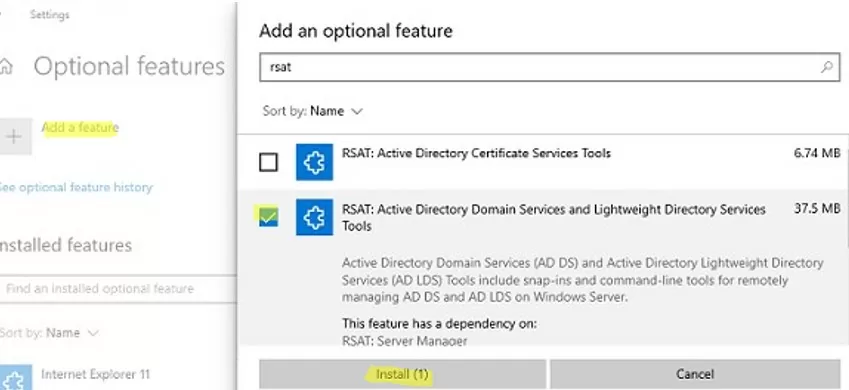Image resolution: width=849 pixels, height=390 pixels.
Task: Click the RSAT: Server Manager dependency text
Action: point(404,341)
